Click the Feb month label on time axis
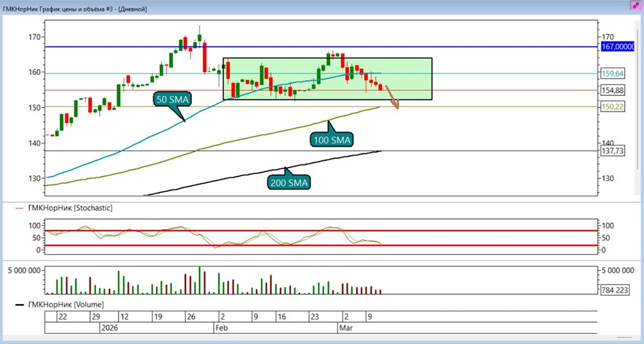The image size is (644, 344). pyautogui.click(x=221, y=328)
